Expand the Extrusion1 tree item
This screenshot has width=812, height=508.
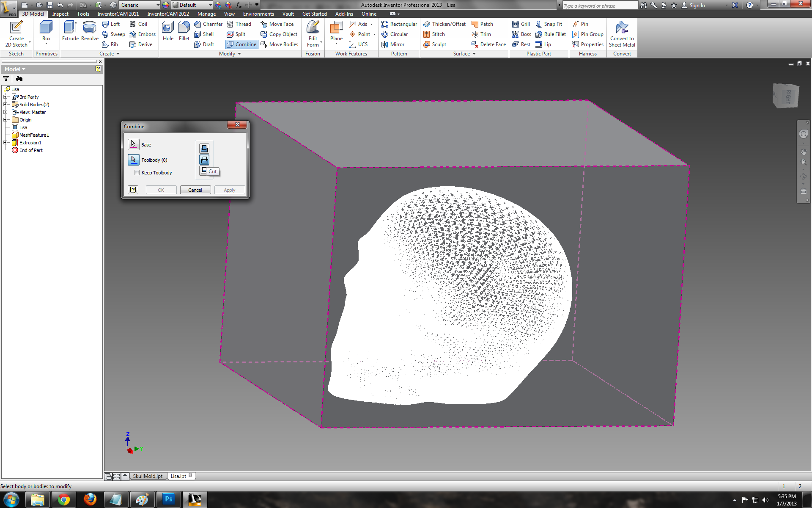point(6,142)
